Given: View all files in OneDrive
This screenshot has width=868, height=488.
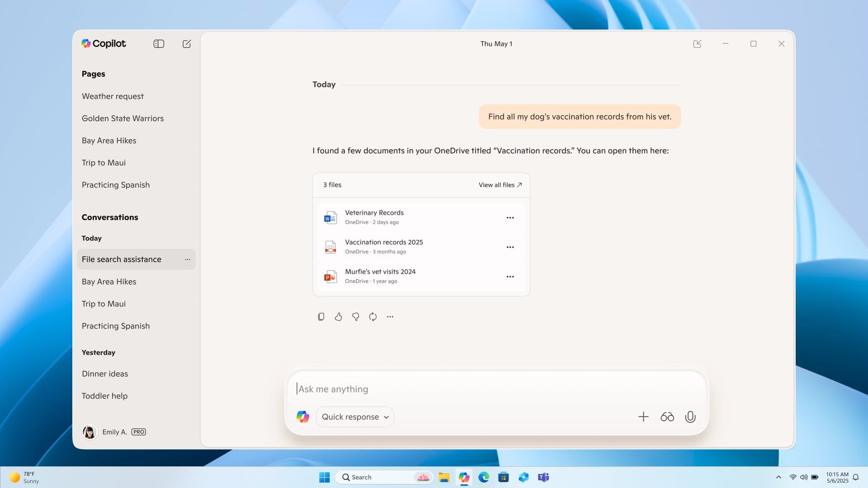Looking at the screenshot, I should tap(499, 185).
